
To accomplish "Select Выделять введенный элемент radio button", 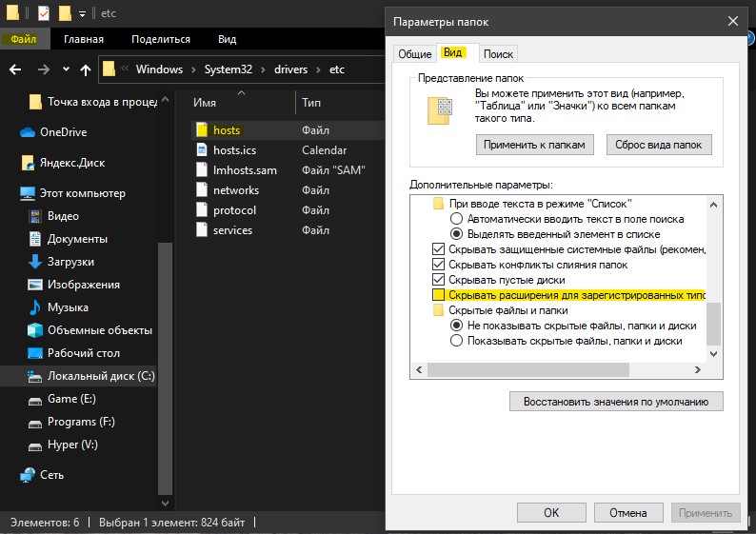I will [456, 234].
